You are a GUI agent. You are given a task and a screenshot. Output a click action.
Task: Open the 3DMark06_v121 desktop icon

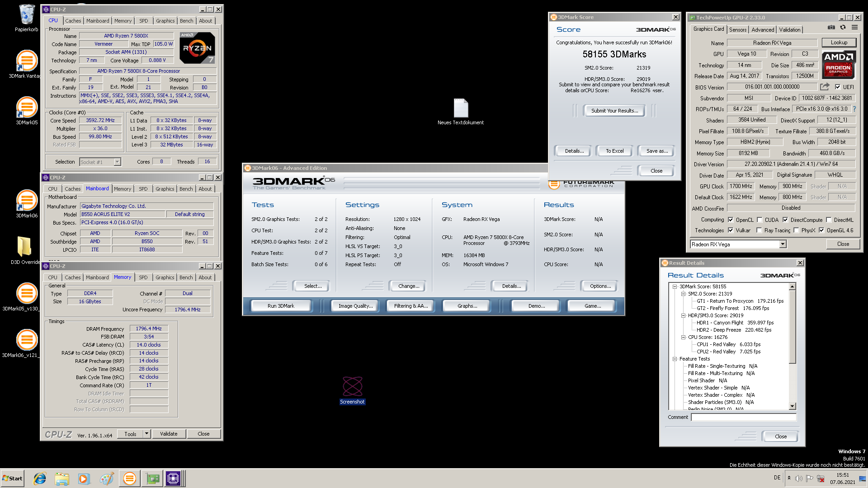[27, 340]
